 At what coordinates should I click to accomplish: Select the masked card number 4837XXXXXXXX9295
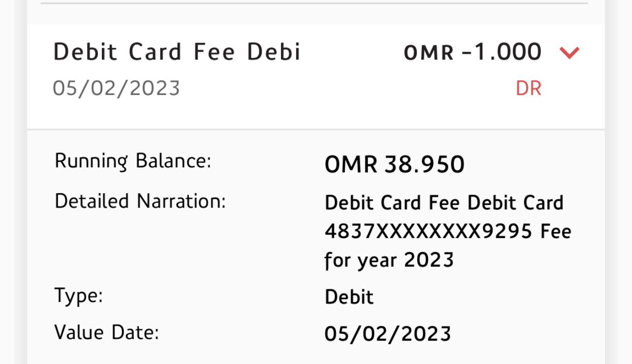click(x=428, y=232)
